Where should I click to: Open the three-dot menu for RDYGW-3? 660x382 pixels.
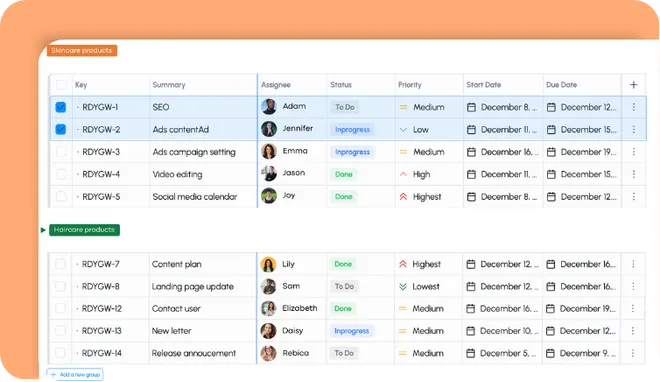[x=633, y=152]
